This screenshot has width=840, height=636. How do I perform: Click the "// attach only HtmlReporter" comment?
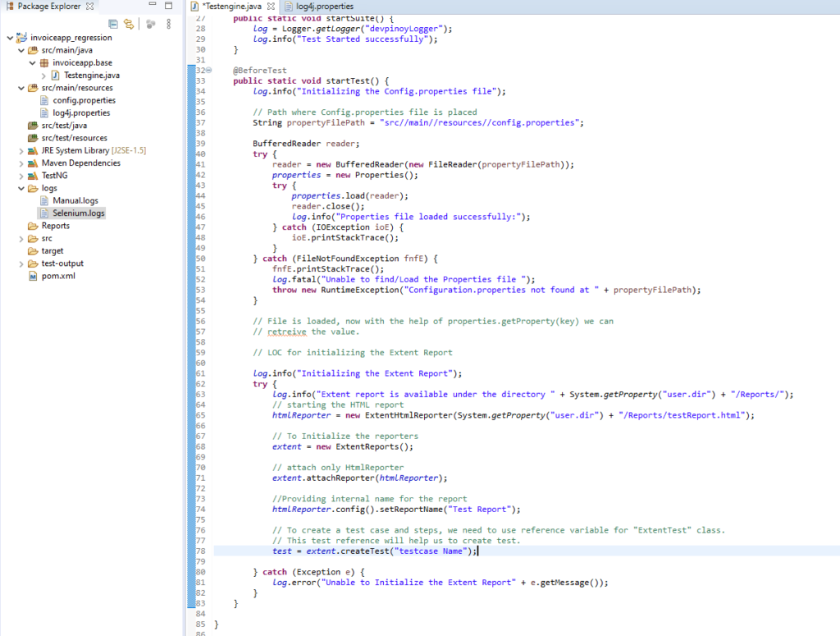(x=338, y=468)
